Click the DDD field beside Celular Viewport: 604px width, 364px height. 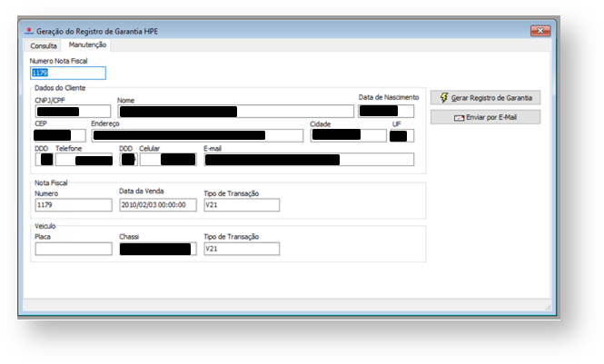[128, 159]
